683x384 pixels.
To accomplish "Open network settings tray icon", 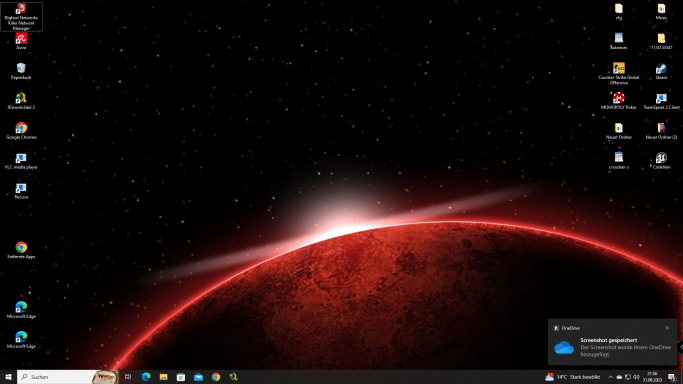I will pos(628,377).
